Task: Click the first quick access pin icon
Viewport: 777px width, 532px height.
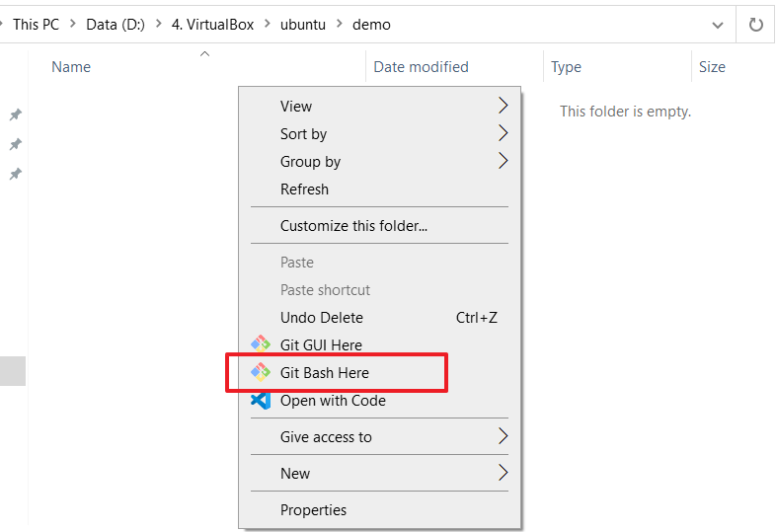Action: [15, 114]
